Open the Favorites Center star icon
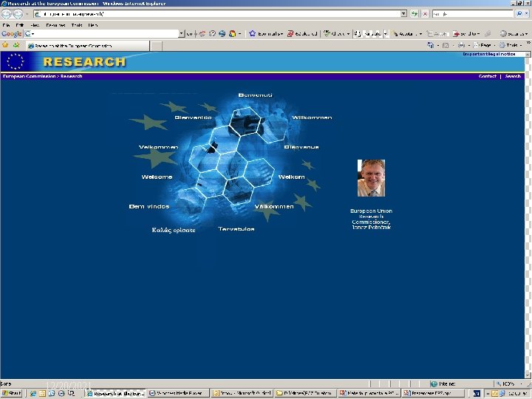Viewport: 532px width, 399px height. pos(5,45)
